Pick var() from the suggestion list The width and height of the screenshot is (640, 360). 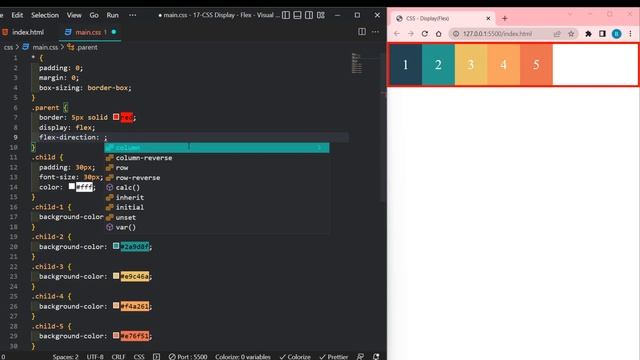coord(217,227)
